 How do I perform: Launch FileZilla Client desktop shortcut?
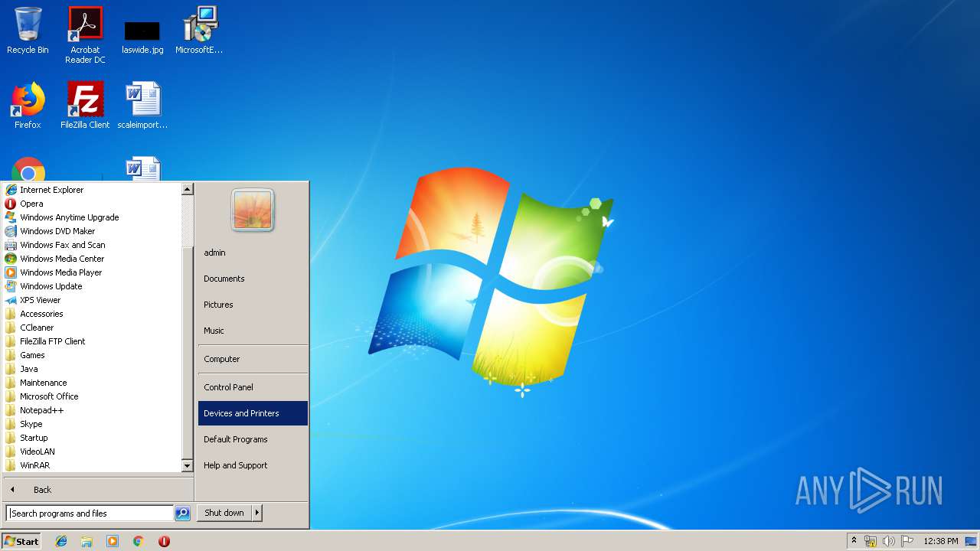[x=85, y=106]
